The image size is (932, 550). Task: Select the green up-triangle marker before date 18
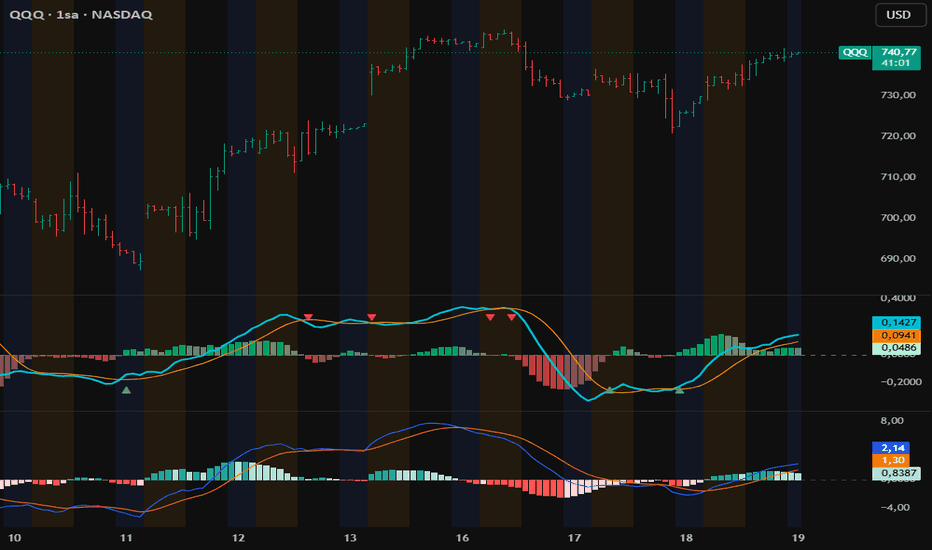(x=679, y=390)
